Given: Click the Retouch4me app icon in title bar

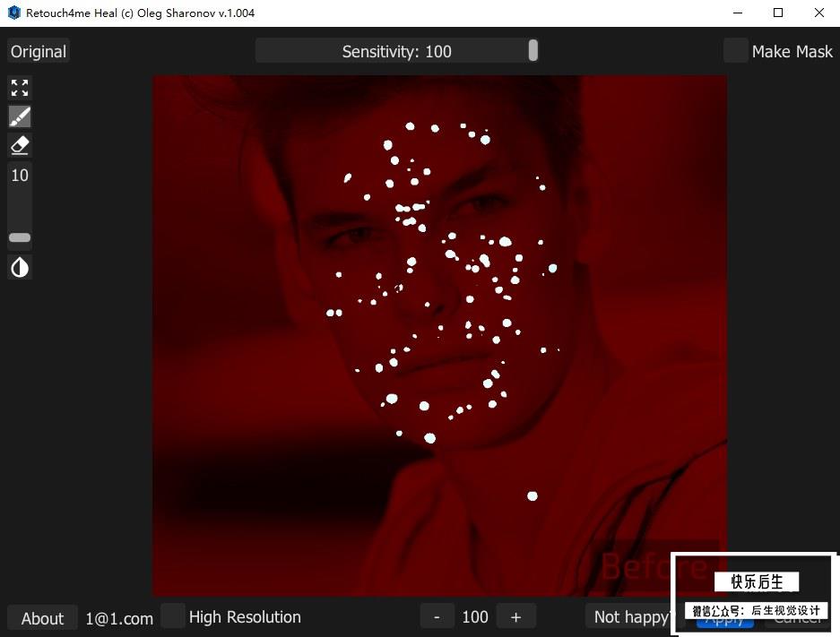Looking at the screenshot, I should [14, 13].
